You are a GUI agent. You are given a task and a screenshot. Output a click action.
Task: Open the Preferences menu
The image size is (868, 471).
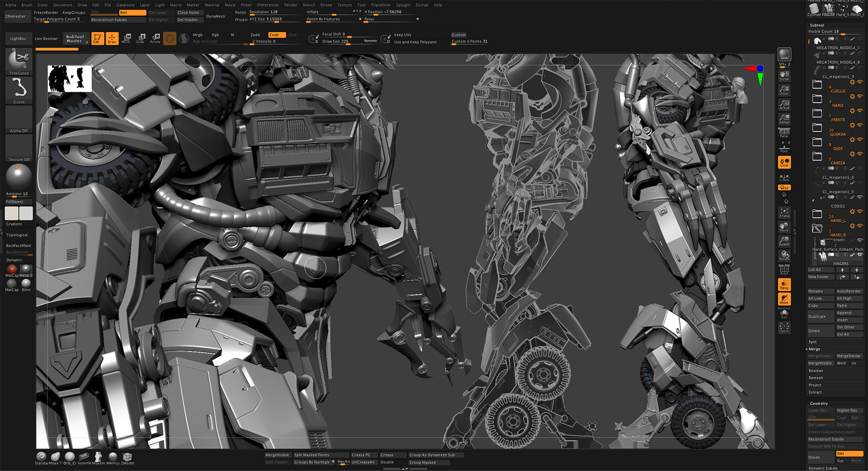268,5
